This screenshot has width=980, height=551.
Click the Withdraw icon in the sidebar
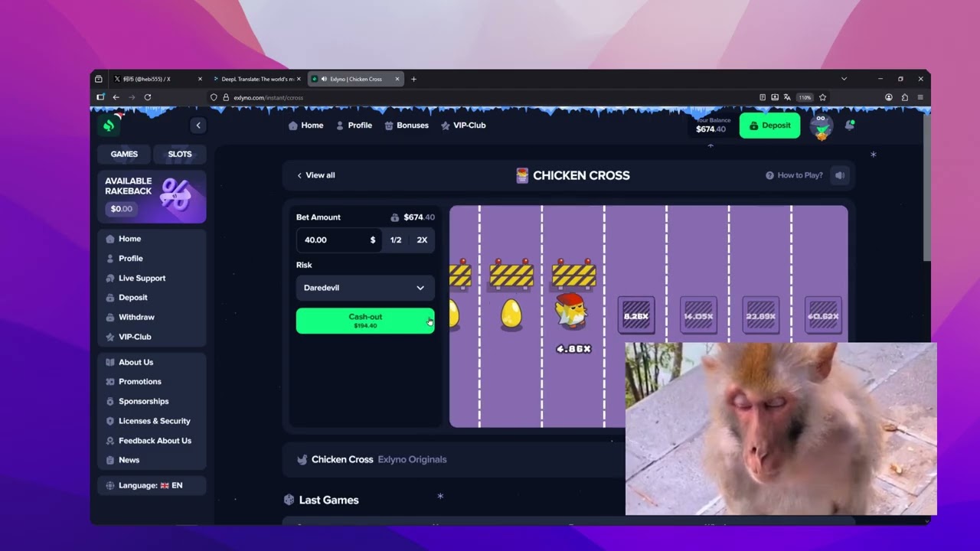point(110,317)
